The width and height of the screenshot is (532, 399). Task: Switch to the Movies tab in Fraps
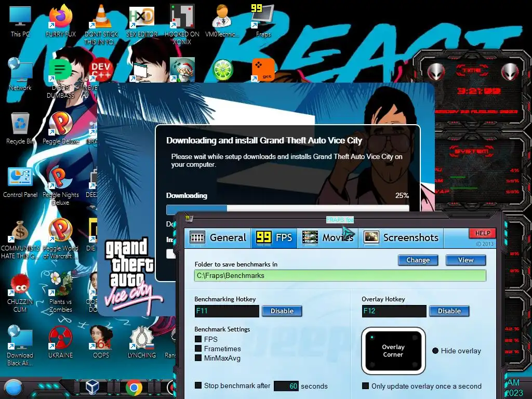(328, 237)
